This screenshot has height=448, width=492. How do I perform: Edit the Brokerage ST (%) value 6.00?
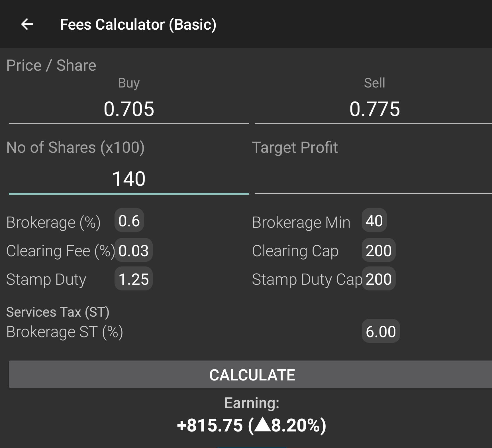tap(381, 331)
